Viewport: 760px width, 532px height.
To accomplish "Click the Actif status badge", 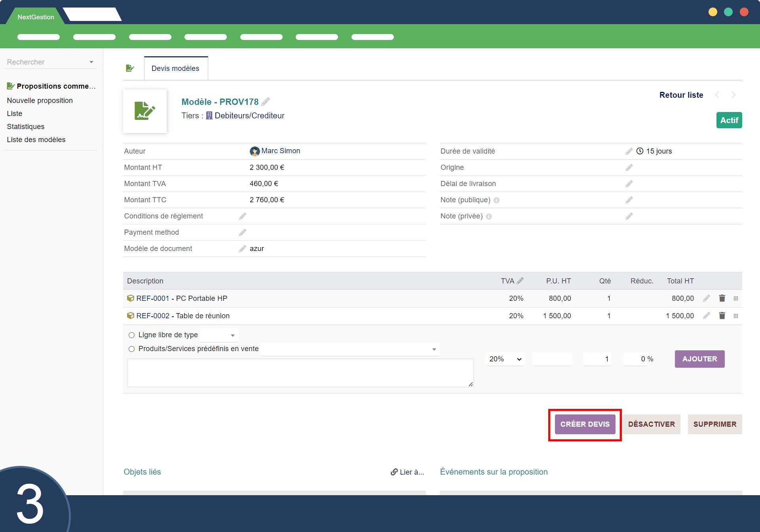I will pos(729,120).
